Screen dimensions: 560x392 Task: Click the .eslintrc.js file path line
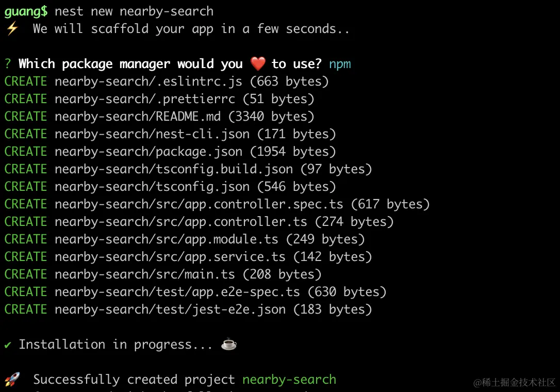click(148, 81)
